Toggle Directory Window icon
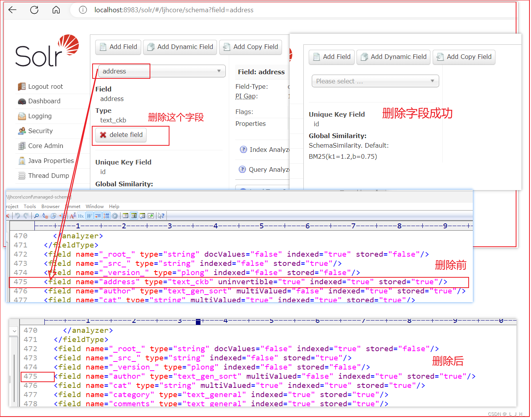The image size is (531, 420). 134,216
